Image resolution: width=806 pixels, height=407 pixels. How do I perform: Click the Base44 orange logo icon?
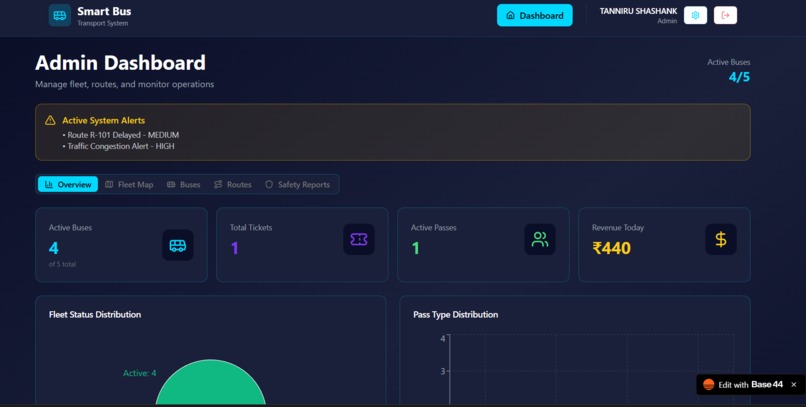[x=708, y=384]
